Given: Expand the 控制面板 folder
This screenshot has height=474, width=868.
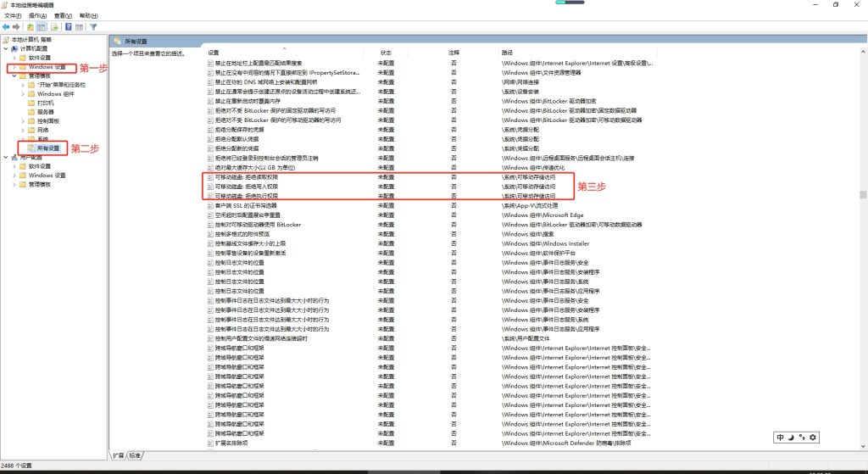Looking at the screenshot, I should (x=23, y=121).
